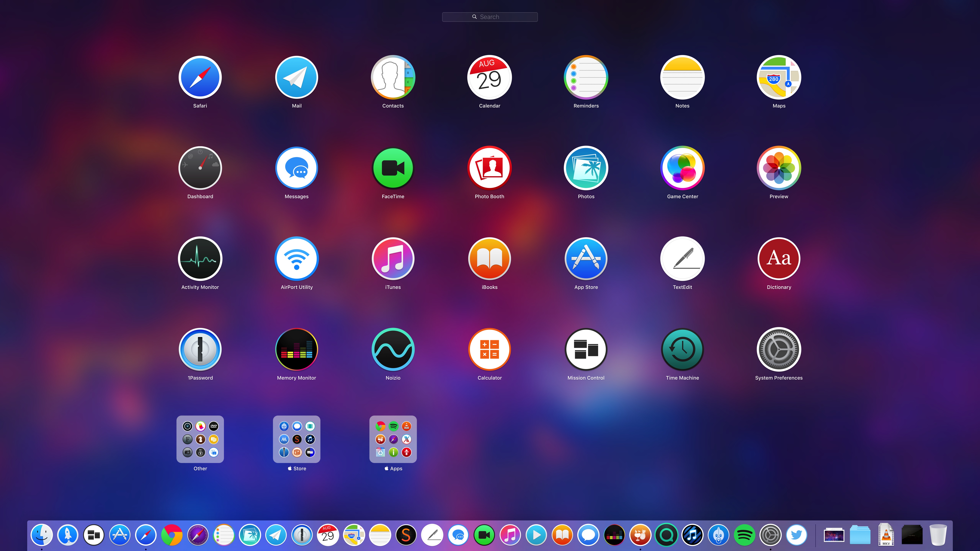Viewport: 980px width, 551px height.
Task: Launch the Dashboard app
Action: pyautogui.click(x=200, y=168)
